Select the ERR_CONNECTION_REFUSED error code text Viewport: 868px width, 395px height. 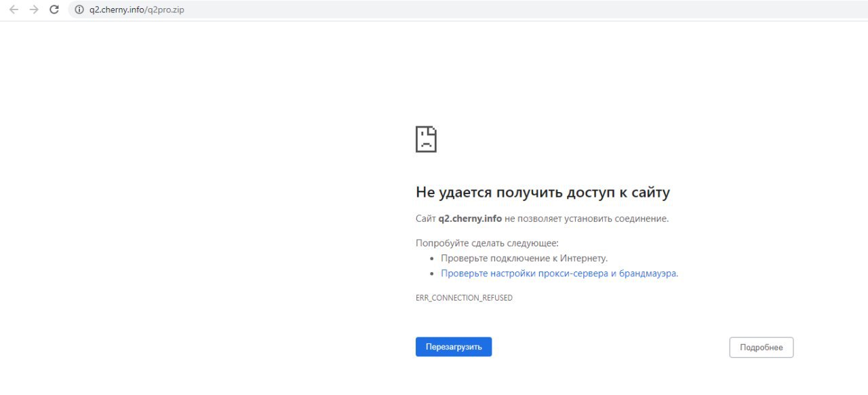[x=464, y=298]
